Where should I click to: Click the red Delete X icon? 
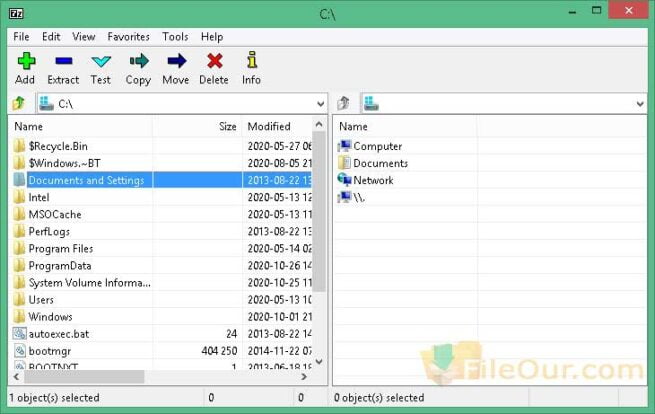[215, 61]
